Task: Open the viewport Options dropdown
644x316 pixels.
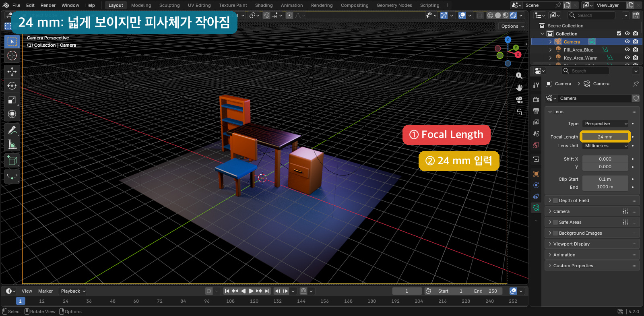Action: click(512, 26)
